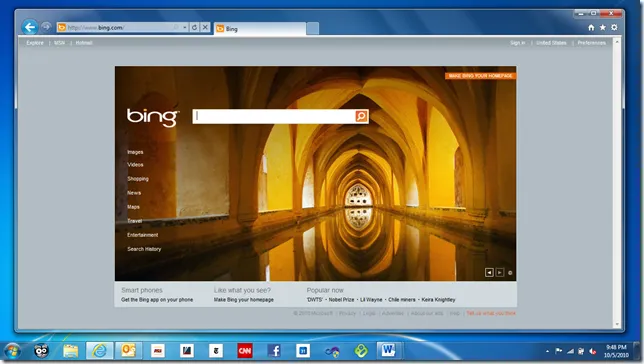The height and width of the screenshot is (364, 644).
Task: Go to the browser Home icon
Action: (591, 28)
